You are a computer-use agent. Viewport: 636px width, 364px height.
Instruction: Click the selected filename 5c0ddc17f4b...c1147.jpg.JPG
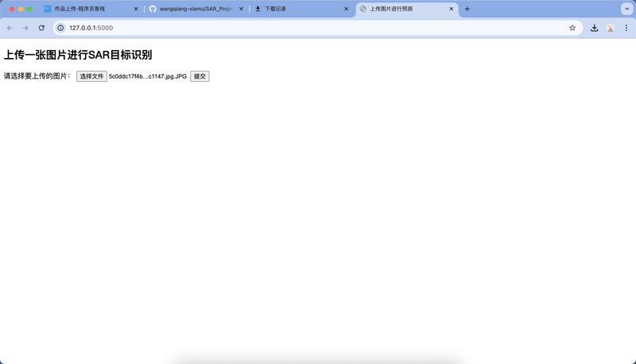148,76
